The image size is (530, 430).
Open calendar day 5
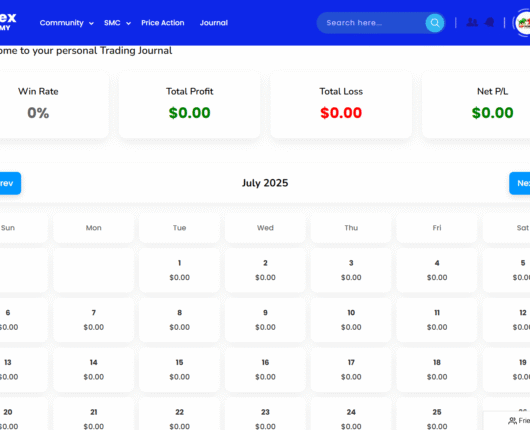507,270
